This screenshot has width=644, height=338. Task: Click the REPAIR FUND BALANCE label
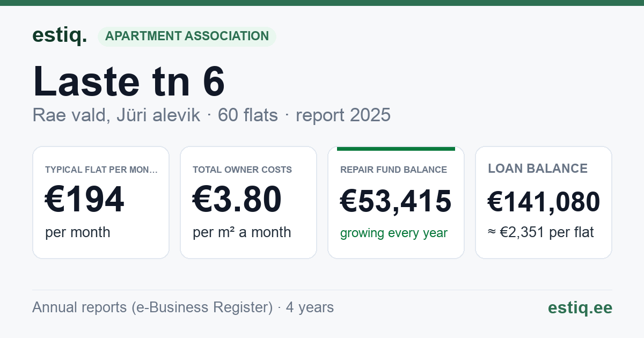click(394, 170)
